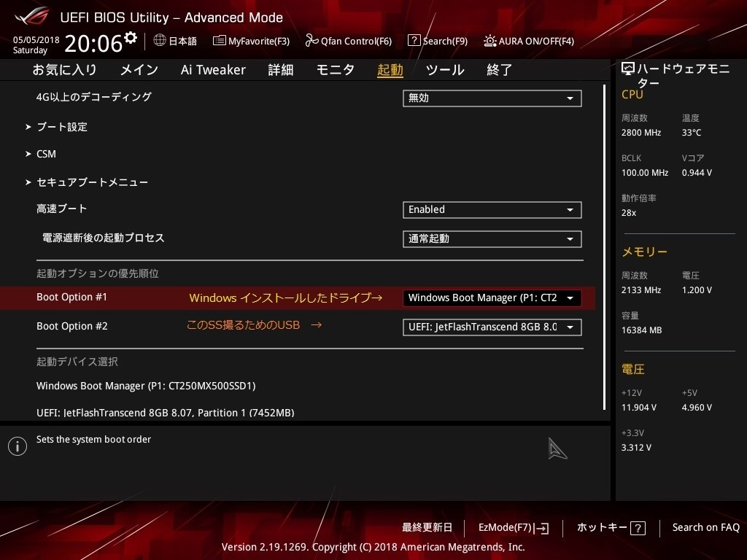The image size is (747, 560).
Task: Open the 4G以上のデコーディング dropdown
Action: pos(492,98)
